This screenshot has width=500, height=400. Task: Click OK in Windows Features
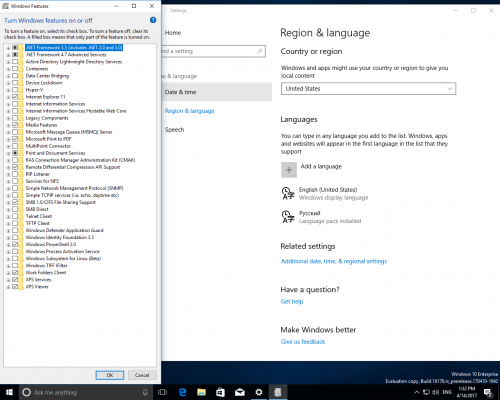pyautogui.click(x=110, y=375)
